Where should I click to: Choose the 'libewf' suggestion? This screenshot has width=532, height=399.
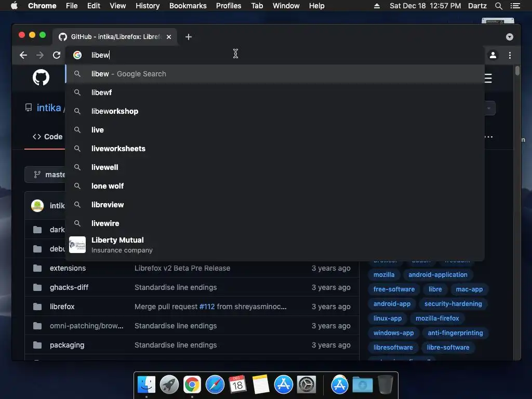click(275, 92)
